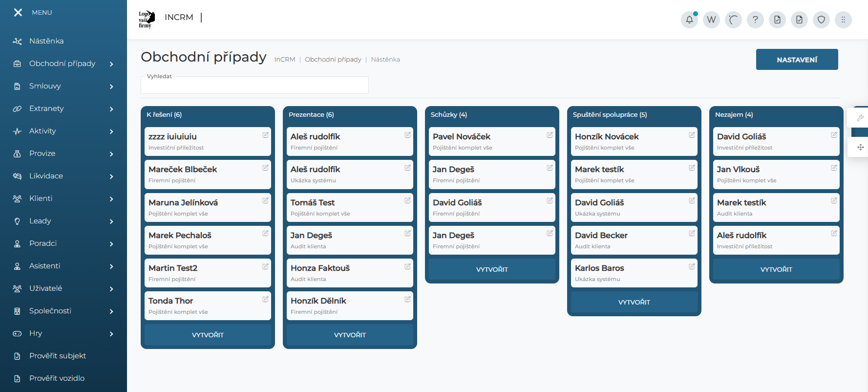The image size is (868, 392).
Task: Click edit icon on Honzík Novácek card
Action: tap(692, 135)
